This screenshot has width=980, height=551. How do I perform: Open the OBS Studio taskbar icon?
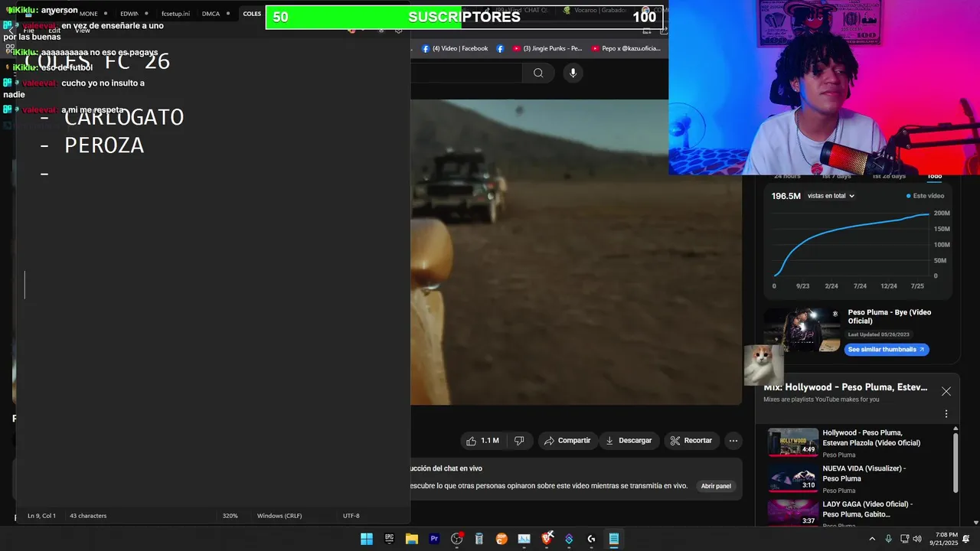click(x=457, y=539)
